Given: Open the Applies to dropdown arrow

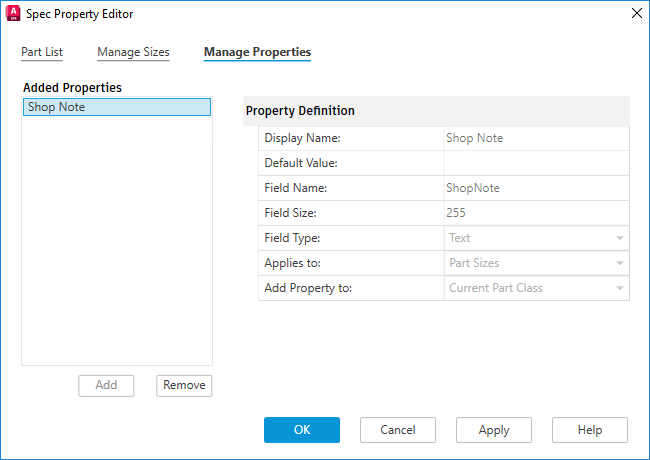Looking at the screenshot, I should click(620, 263).
